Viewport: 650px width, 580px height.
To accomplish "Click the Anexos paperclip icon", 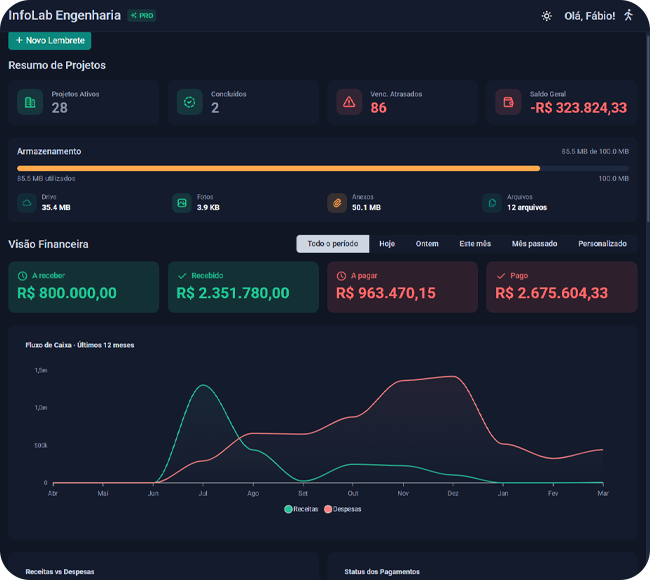I will pos(337,203).
